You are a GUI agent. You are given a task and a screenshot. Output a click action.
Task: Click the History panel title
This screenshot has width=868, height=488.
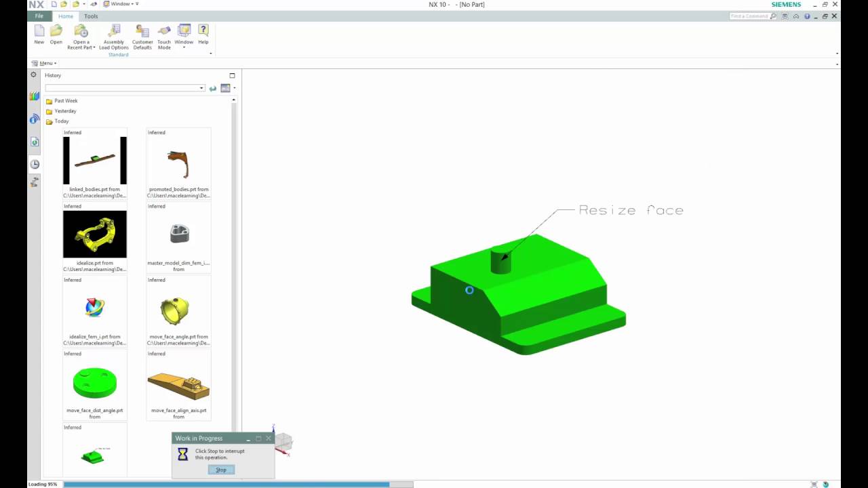[x=53, y=75]
